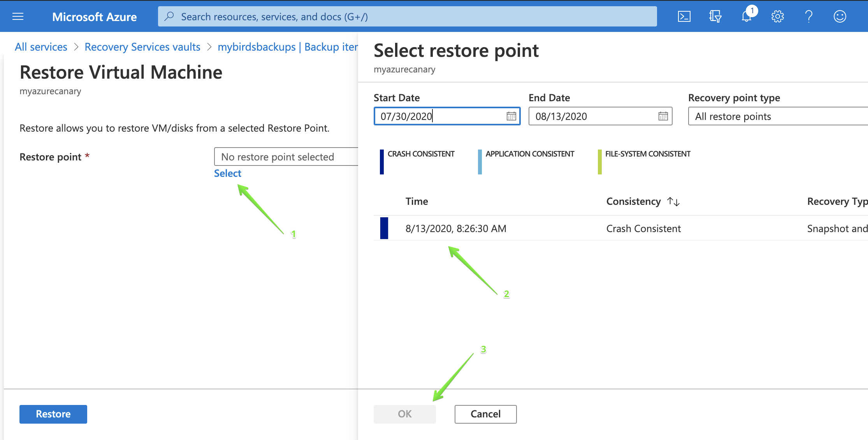This screenshot has width=868, height=440.
Task: Open the feedback smiley icon
Action: pyautogui.click(x=840, y=16)
